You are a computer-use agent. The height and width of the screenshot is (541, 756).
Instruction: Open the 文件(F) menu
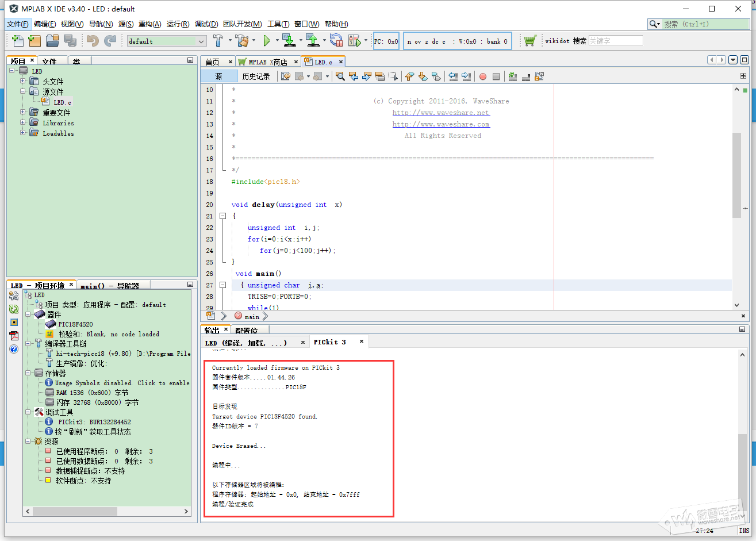tap(18, 24)
